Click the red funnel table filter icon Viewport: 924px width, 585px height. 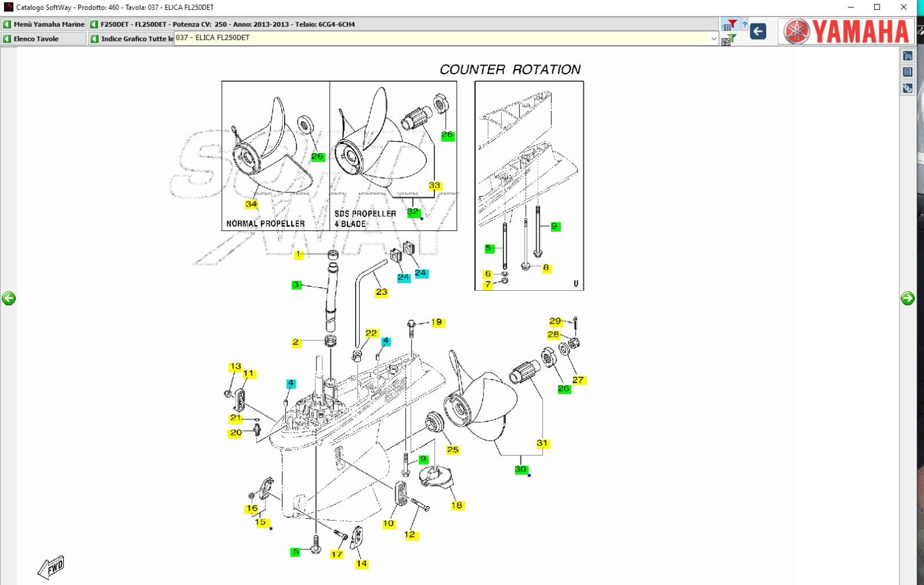[x=730, y=25]
